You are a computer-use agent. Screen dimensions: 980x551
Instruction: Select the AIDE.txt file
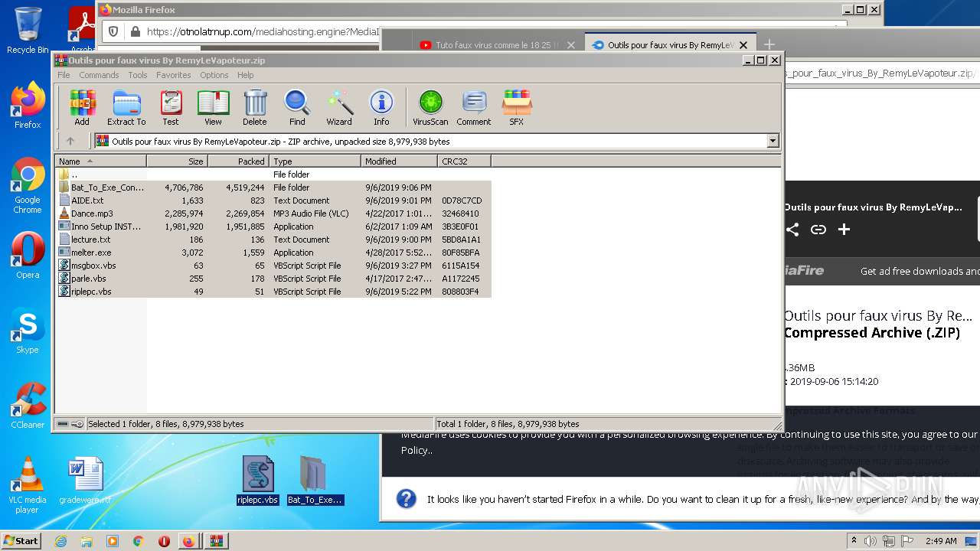[273, 201]
